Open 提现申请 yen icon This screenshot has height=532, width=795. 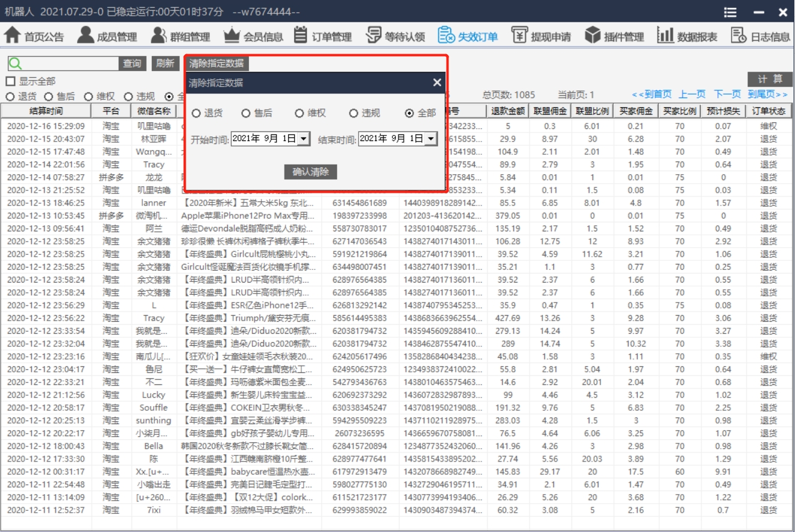pos(520,36)
